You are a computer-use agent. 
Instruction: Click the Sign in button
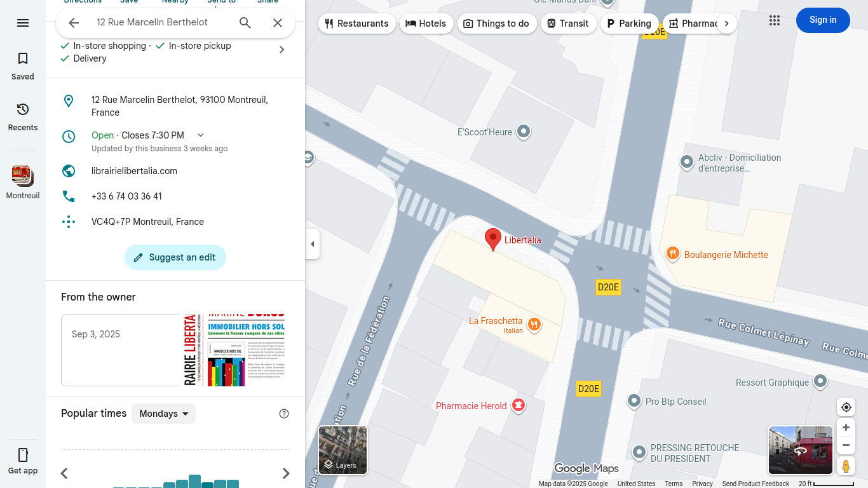pyautogui.click(x=823, y=20)
